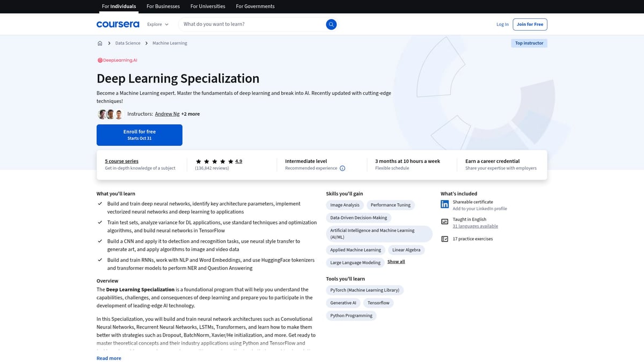This screenshot has width=644, height=362.
Task: Open the Andrew Ng instructor link
Action: (x=167, y=114)
